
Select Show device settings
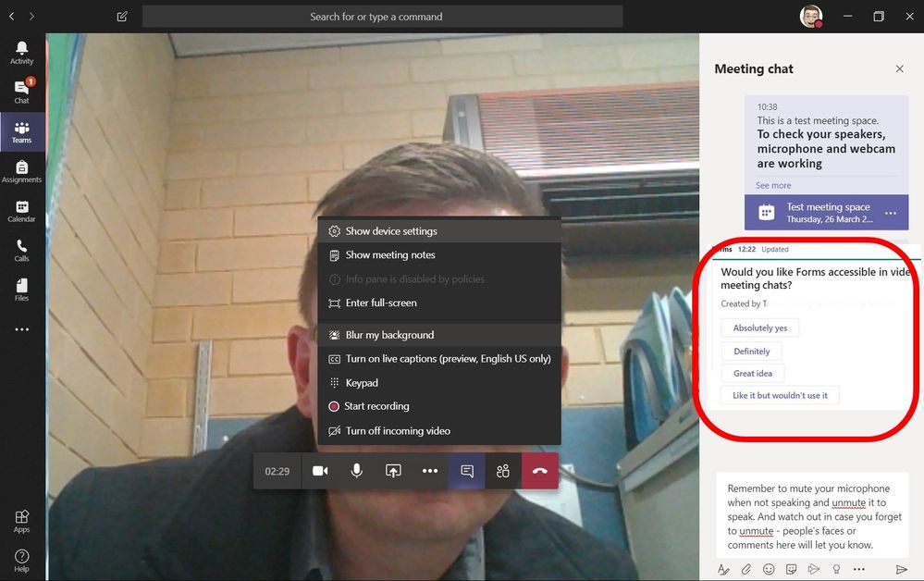pyautogui.click(x=439, y=231)
